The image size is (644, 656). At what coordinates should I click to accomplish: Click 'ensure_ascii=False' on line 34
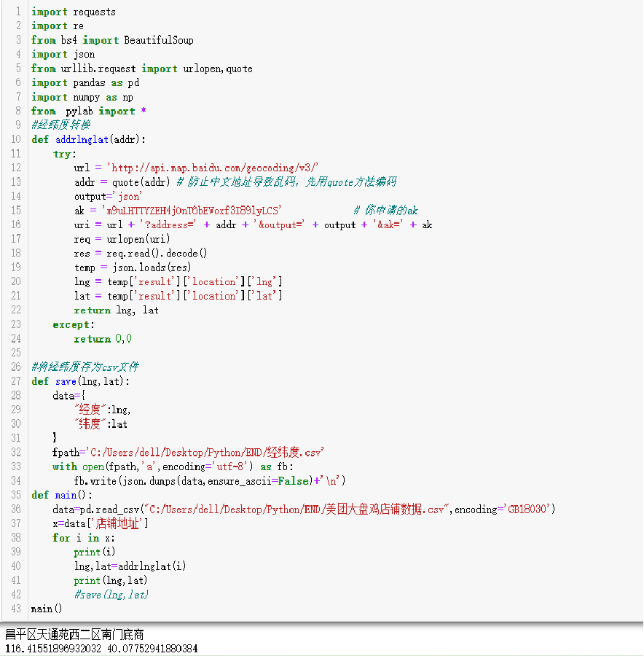258,481
